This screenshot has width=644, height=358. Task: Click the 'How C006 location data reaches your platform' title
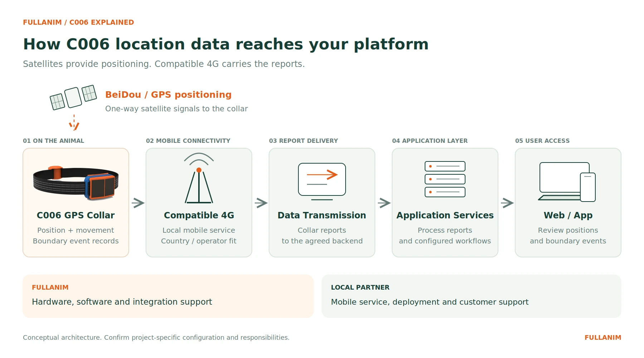coord(226,44)
